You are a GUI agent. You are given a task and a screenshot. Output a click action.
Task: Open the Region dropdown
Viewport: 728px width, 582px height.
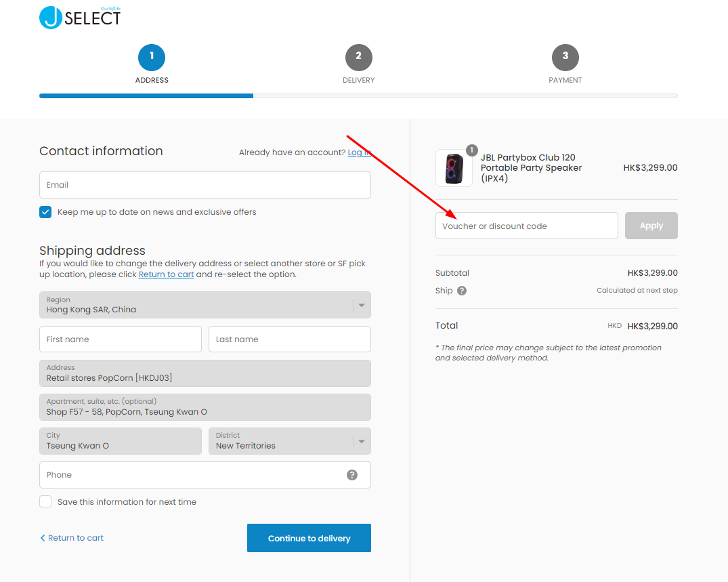point(205,305)
